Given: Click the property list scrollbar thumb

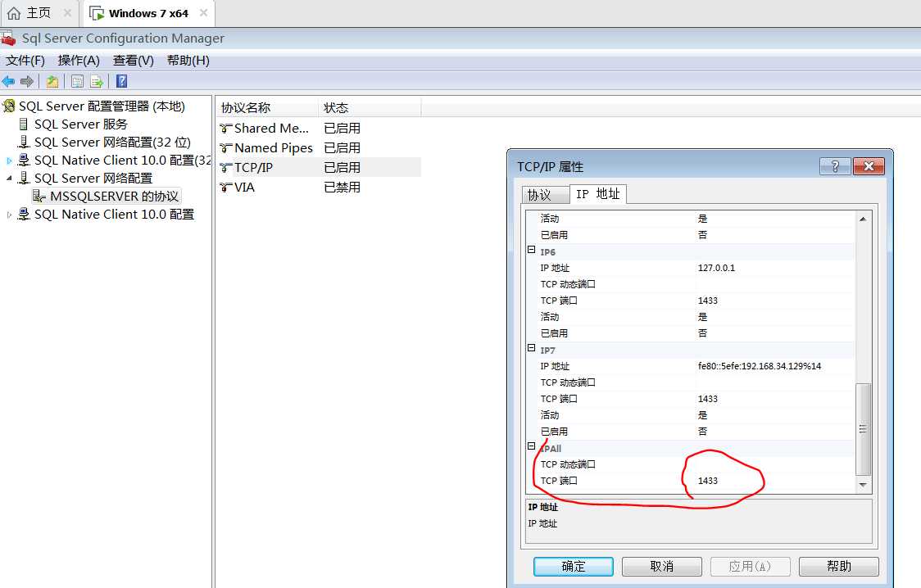Looking at the screenshot, I should pos(863,429).
